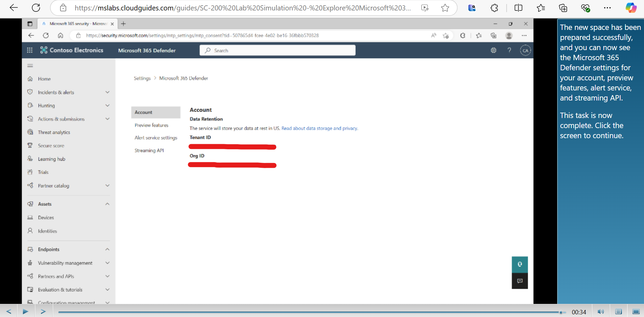
Task: Open the Defender settings gear icon
Action: click(493, 50)
